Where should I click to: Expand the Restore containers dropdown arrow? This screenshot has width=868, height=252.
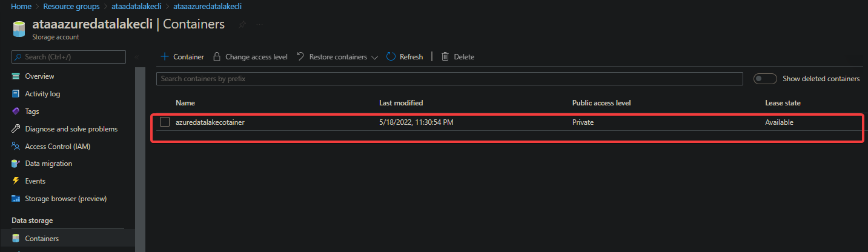click(374, 57)
